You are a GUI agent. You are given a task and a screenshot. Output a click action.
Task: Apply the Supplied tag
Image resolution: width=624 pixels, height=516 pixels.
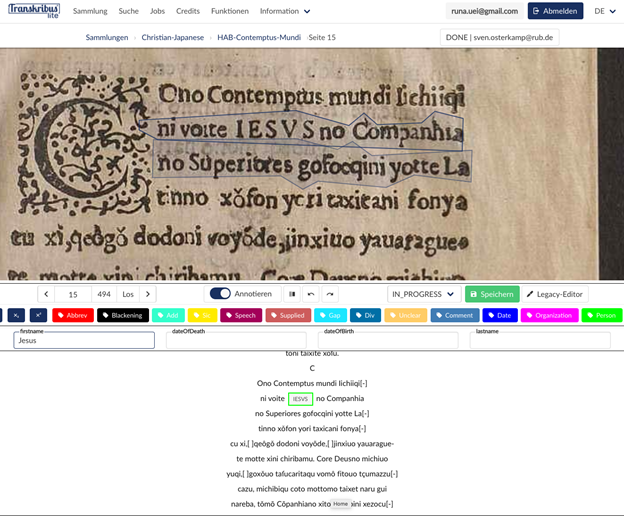click(288, 315)
